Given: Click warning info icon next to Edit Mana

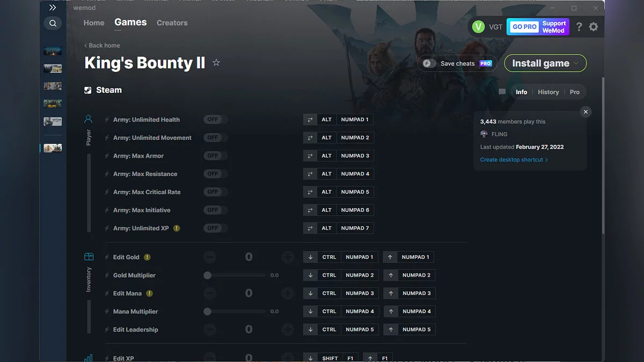Looking at the screenshot, I should pos(150,293).
